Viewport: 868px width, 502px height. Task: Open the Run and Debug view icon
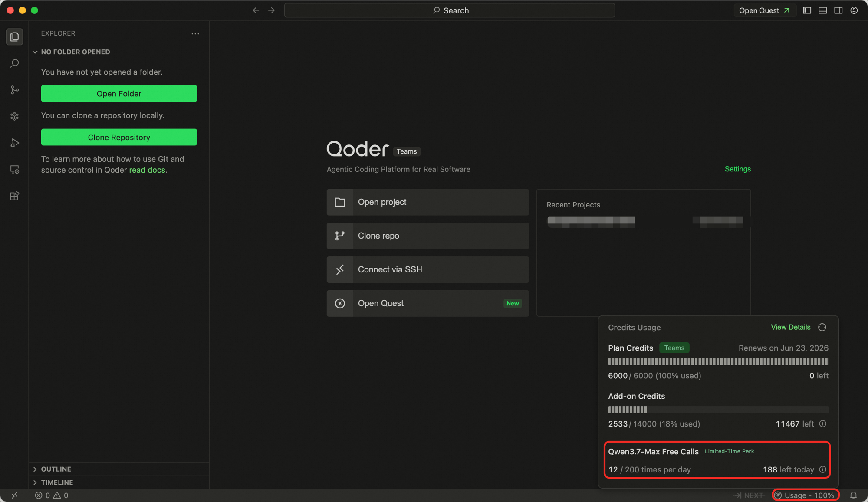pos(14,143)
